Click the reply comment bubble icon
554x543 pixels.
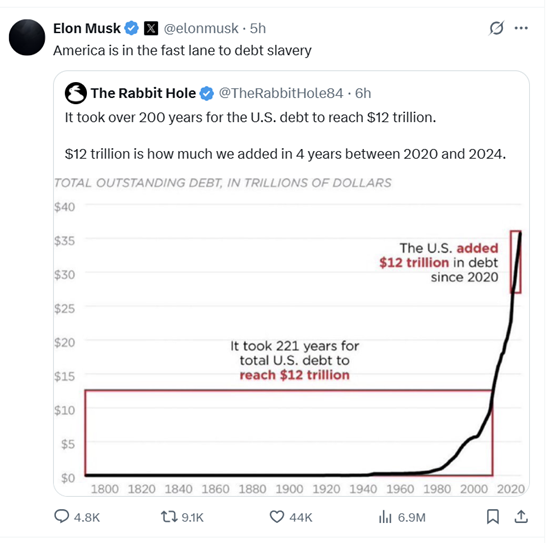(x=61, y=516)
